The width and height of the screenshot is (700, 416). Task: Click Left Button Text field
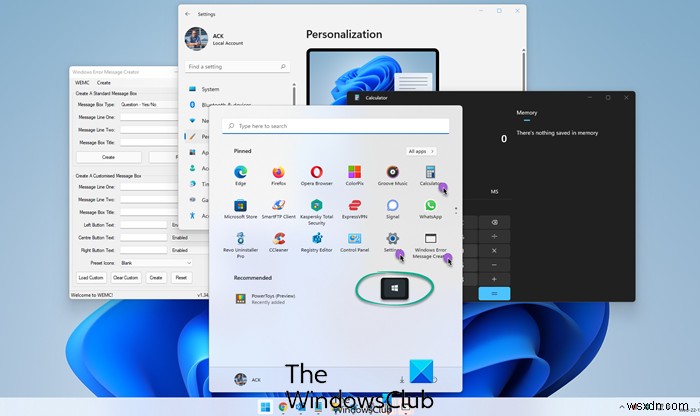(143, 225)
